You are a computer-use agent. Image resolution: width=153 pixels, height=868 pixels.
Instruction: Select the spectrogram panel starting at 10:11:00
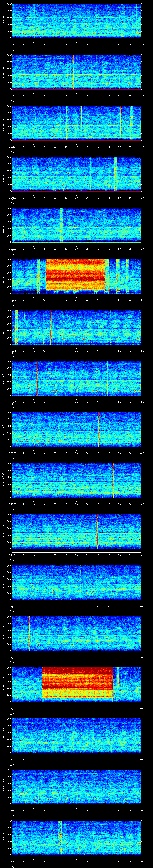pyautogui.click(x=77, y=531)
